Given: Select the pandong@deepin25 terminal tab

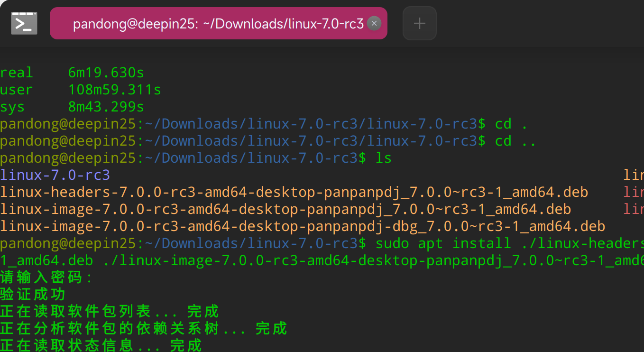Looking at the screenshot, I should [x=218, y=23].
